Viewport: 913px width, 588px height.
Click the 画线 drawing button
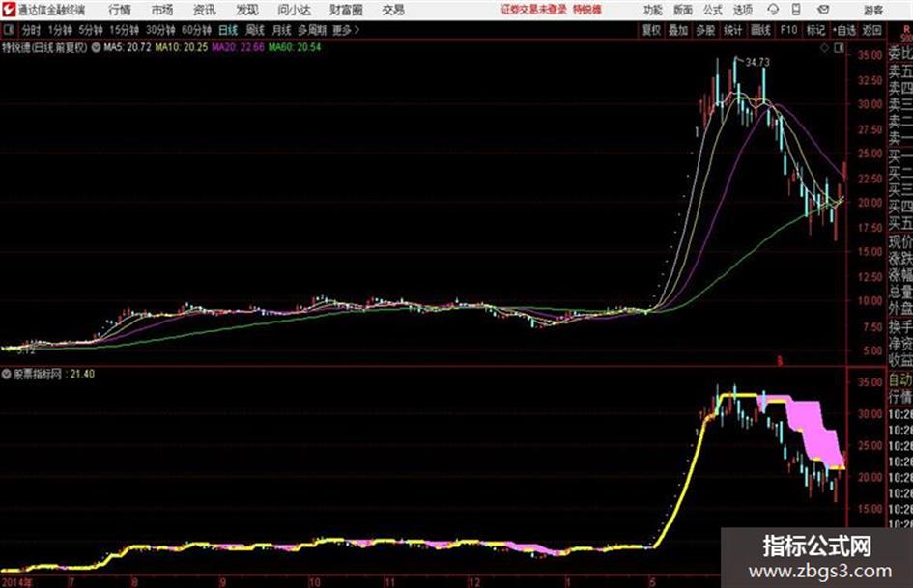760,30
